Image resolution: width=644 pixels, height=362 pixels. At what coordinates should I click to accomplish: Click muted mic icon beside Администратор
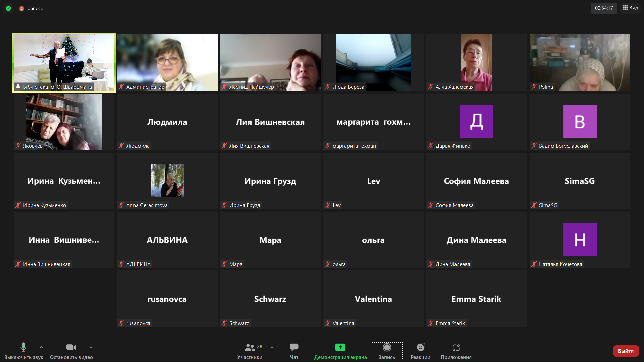121,87
